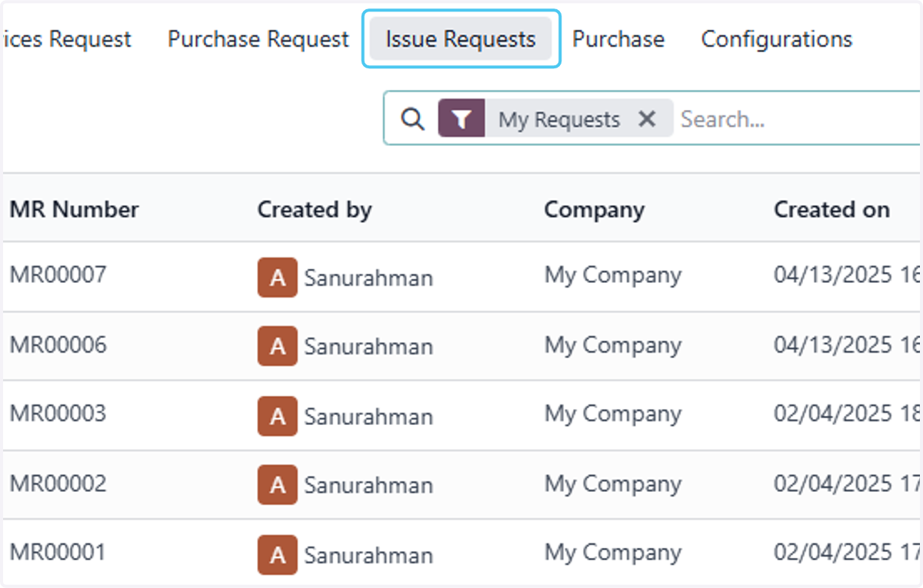The image size is (923, 588).
Task: Click Sanurahman avatar in MR00003 row
Action: [x=278, y=416]
